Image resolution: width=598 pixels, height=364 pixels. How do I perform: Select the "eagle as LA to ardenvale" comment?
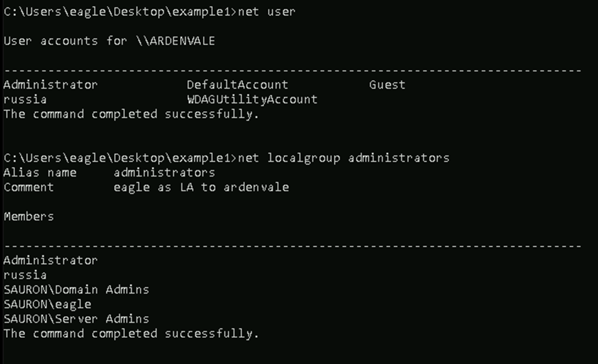tap(201, 187)
